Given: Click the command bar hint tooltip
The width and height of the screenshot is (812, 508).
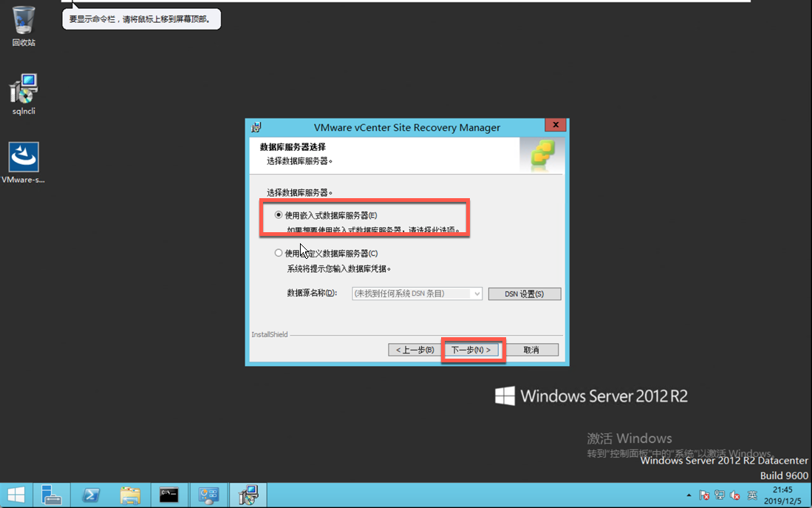Looking at the screenshot, I should pos(141,19).
